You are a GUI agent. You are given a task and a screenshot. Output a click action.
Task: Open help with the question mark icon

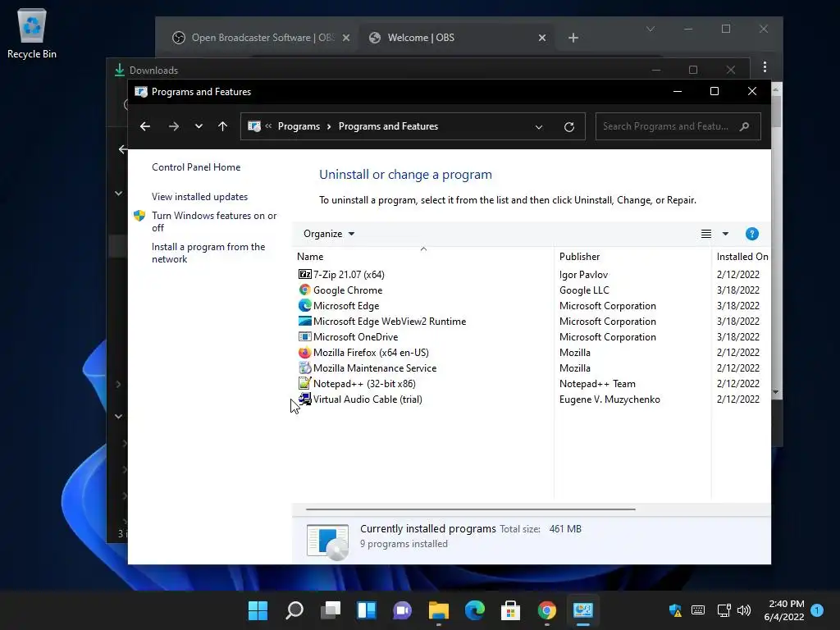point(751,234)
